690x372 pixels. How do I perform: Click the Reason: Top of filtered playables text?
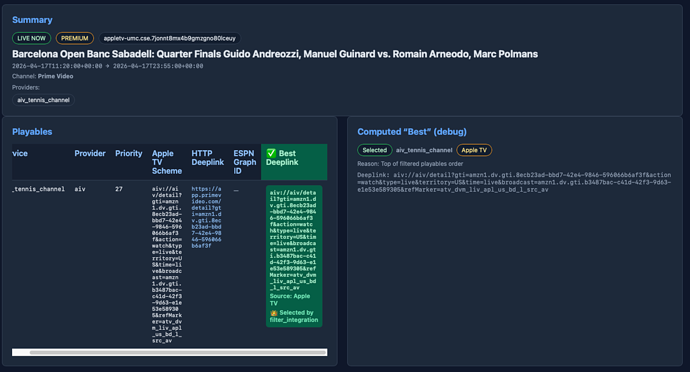coord(410,164)
